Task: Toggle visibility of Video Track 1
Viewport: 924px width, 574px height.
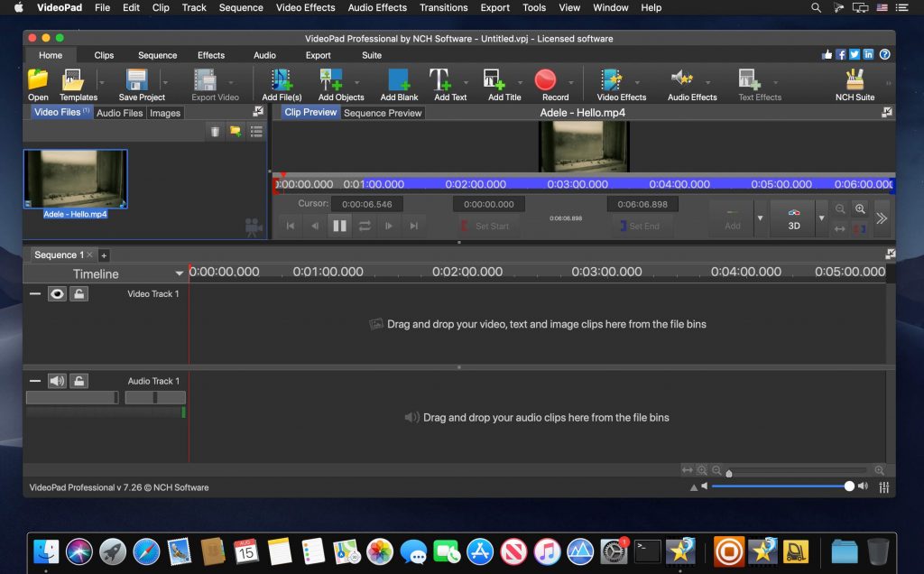Action: pos(57,293)
